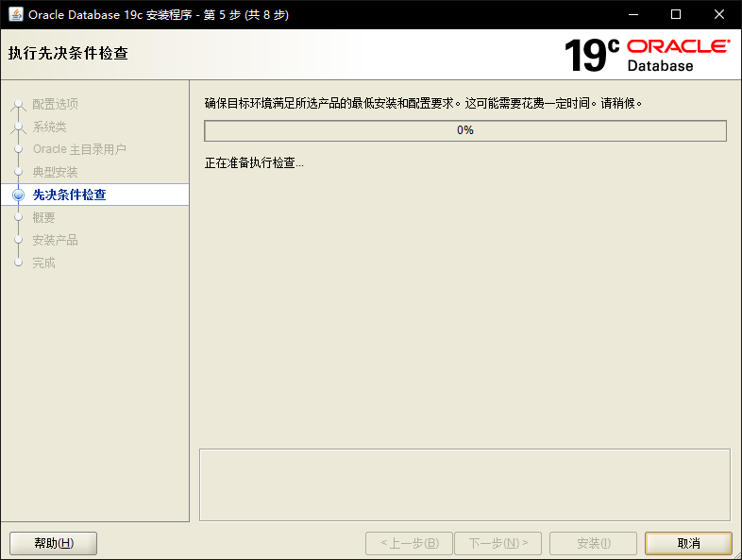The image size is (742, 560).
Task: Click the 安装(I) install button
Action: click(x=593, y=543)
